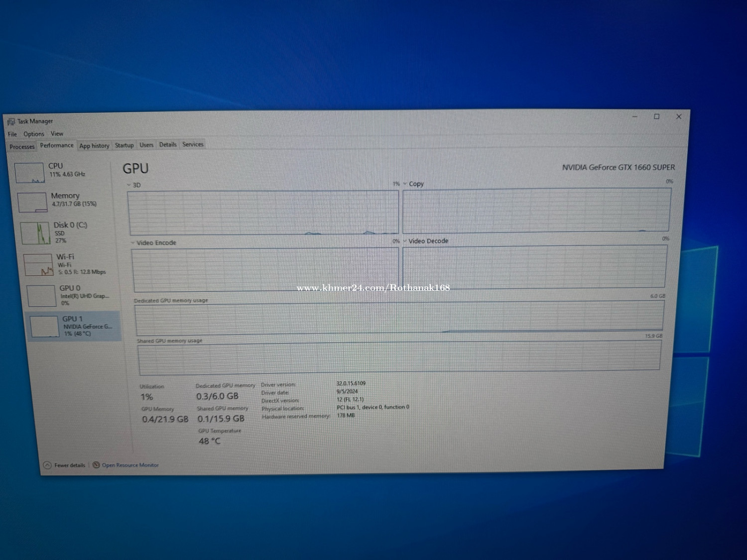Click driver date 9/5/2024
This screenshot has height=560, width=747.
[x=347, y=391]
